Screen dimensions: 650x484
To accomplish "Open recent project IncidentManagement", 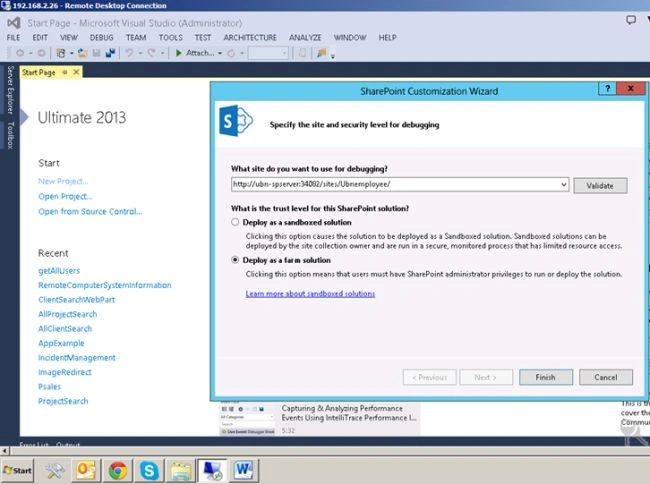I will click(x=77, y=358).
